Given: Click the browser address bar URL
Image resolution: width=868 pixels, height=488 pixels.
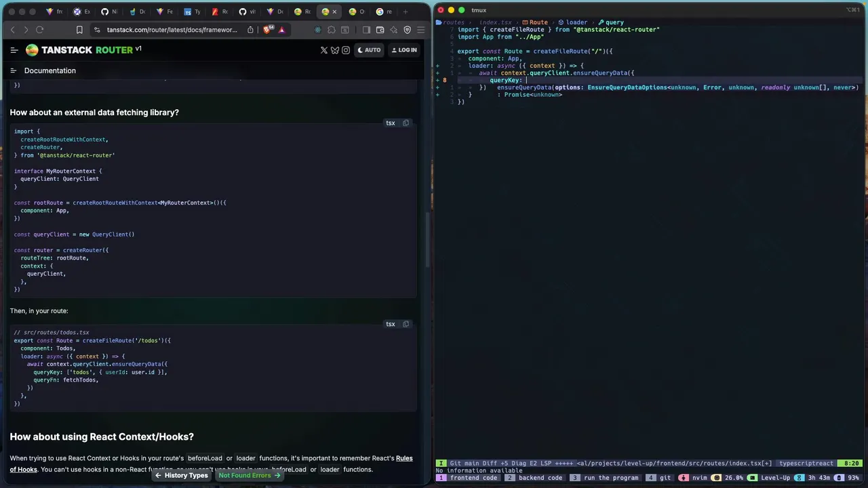Looking at the screenshot, I should 172,30.
